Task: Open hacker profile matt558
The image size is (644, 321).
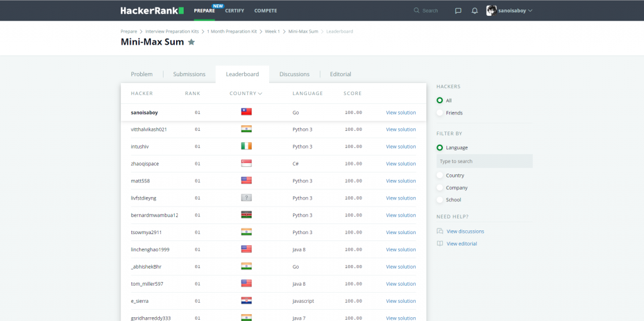Action: (x=140, y=181)
